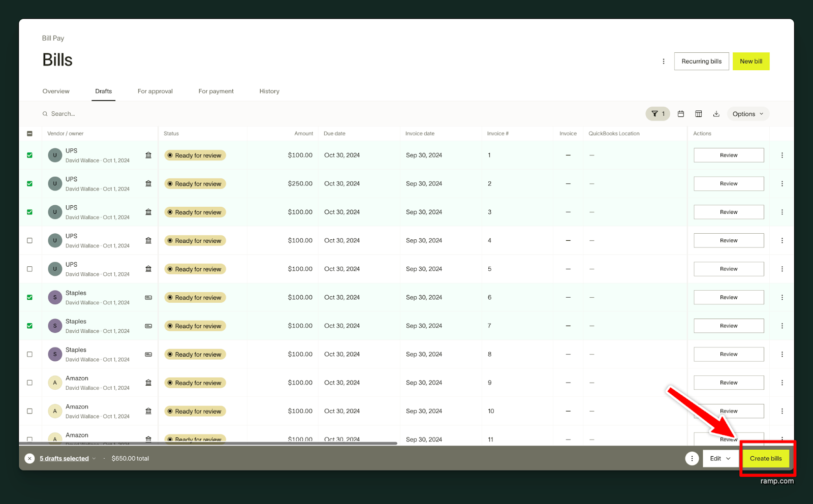This screenshot has width=813, height=504.
Task: Click the $250.00 amount cell
Action: 300,184
